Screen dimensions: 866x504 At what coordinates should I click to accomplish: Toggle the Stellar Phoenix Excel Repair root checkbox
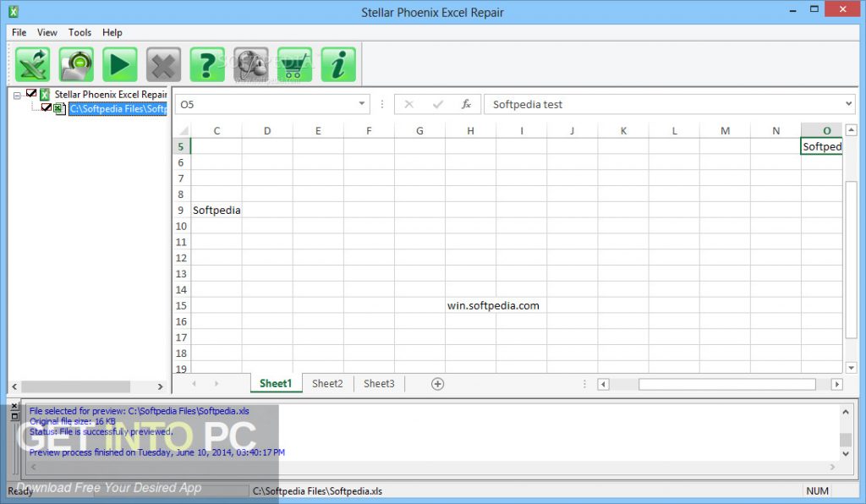click(x=31, y=93)
